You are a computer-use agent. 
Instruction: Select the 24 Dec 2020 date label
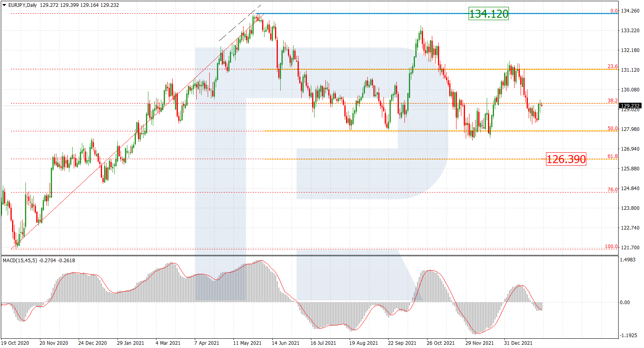(x=92, y=343)
